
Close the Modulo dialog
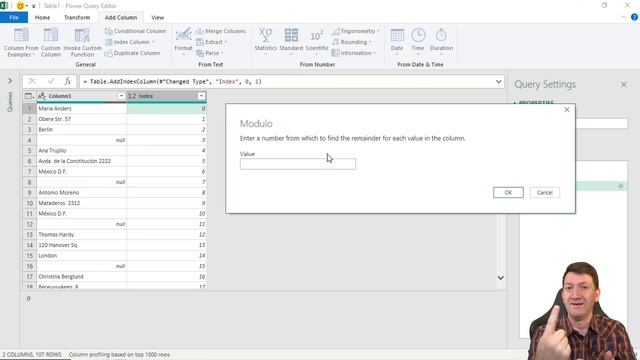(x=567, y=109)
